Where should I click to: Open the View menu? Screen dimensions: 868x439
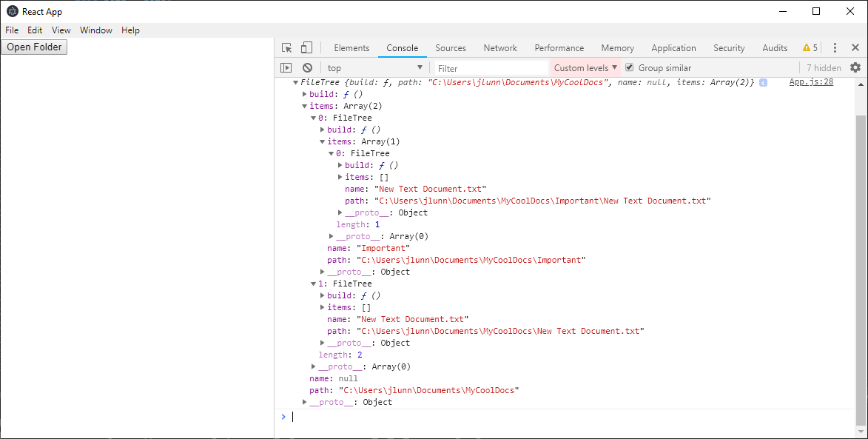point(61,30)
